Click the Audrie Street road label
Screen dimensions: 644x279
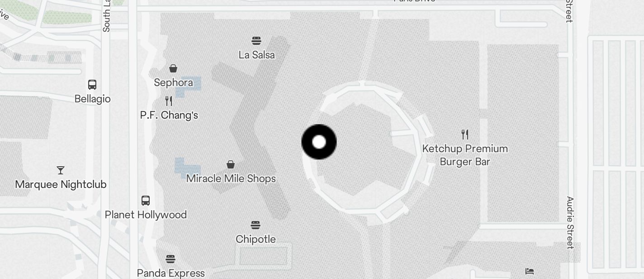[570, 223]
